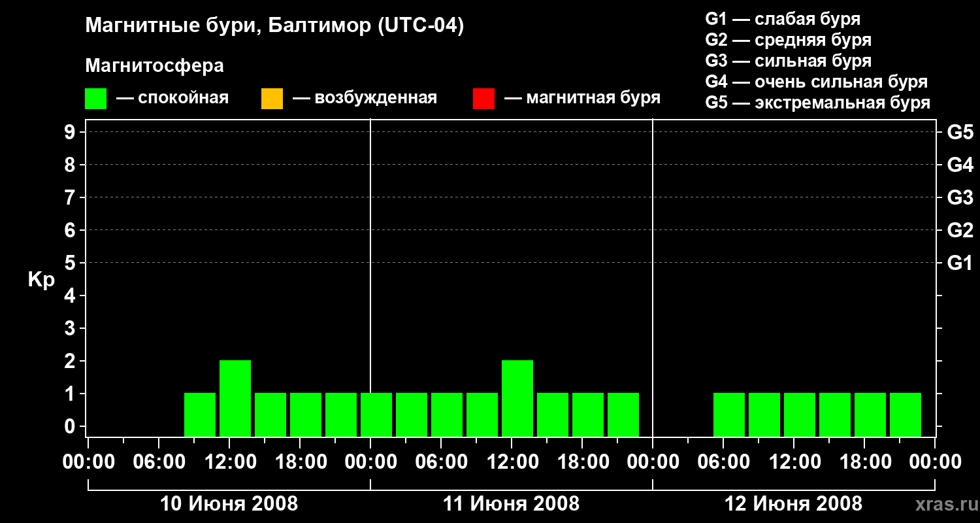
Task: Select the line "G1 — слабая буря"
Action: tap(783, 19)
